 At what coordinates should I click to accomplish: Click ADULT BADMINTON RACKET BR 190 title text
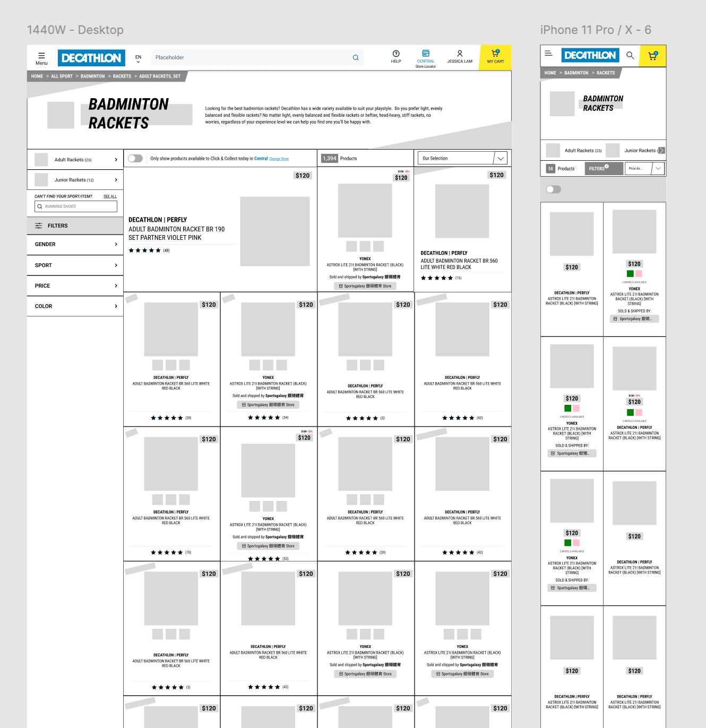pyautogui.click(x=176, y=233)
